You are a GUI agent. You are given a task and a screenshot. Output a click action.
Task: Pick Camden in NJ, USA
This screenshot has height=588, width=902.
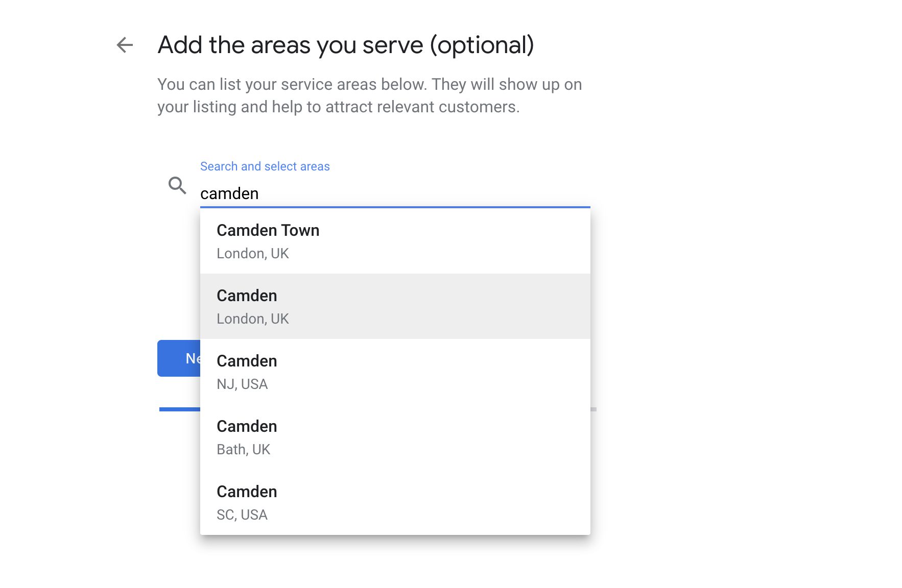pyautogui.click(x=395, y=372)
